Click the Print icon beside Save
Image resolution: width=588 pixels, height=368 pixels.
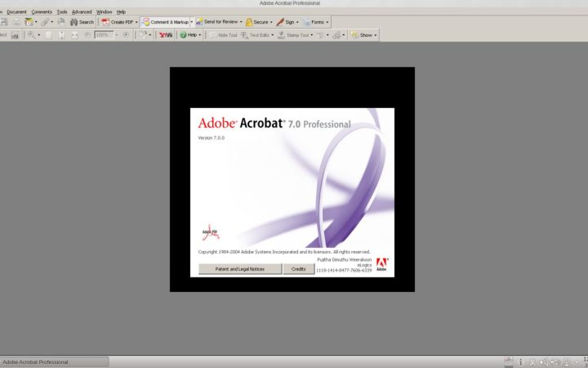pyautogui.click(x=16, y=22)
